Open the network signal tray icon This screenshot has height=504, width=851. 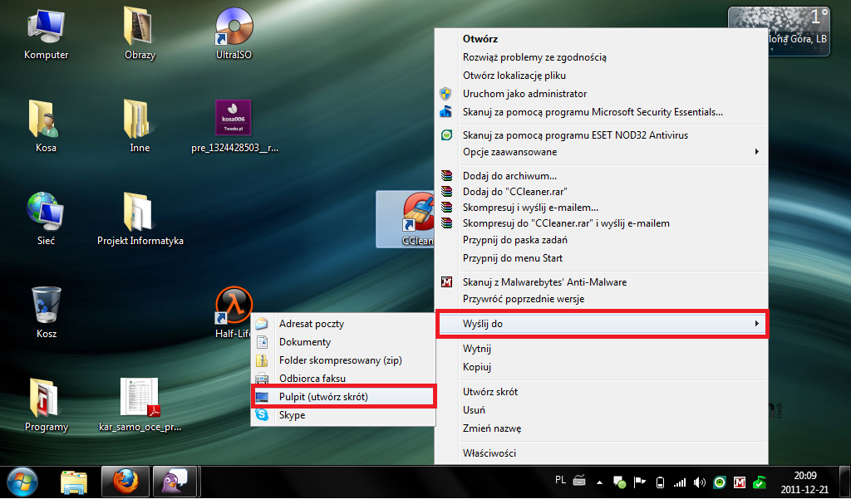click(680, 482)
